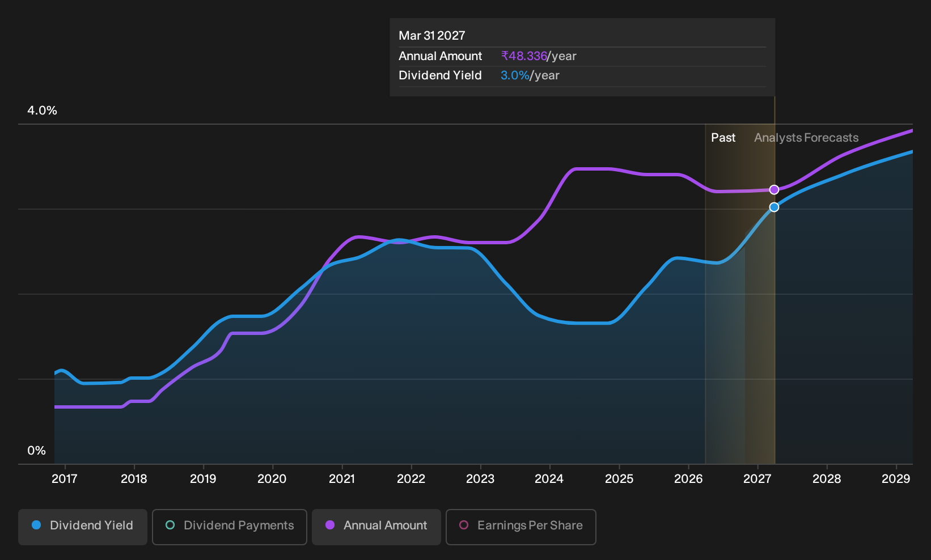The width and height of the screenshot is (931, 560).
Task: Click the 2019 x-axis label
Action: [203, 479]
